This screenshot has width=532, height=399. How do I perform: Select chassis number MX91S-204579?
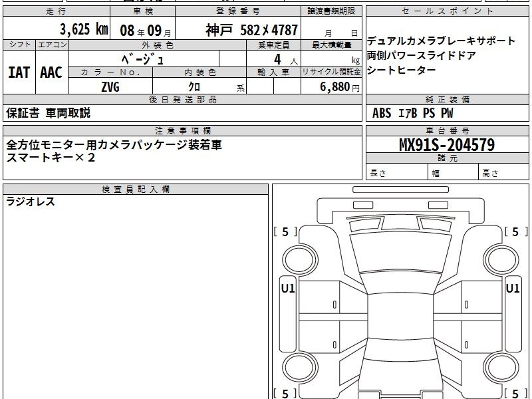coord(447,145)
